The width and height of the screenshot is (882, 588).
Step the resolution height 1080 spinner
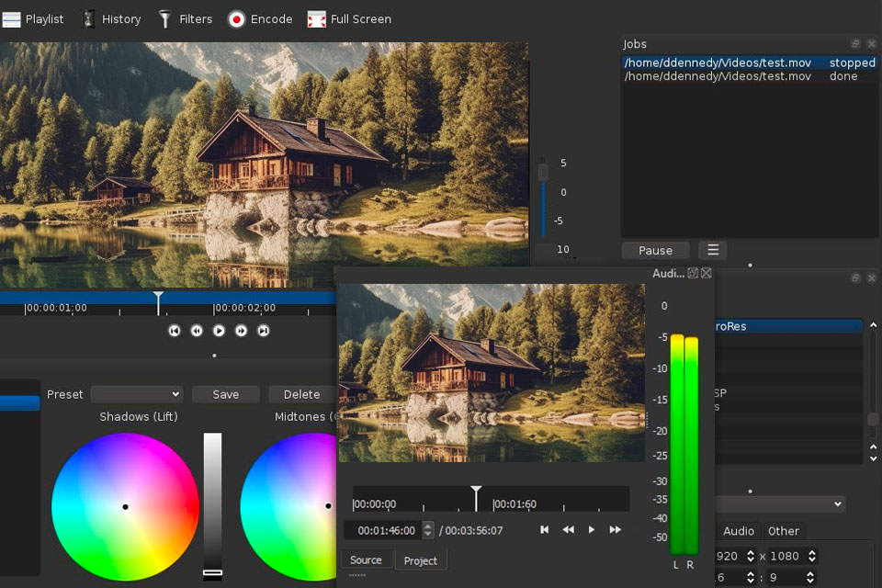(811, 556)
